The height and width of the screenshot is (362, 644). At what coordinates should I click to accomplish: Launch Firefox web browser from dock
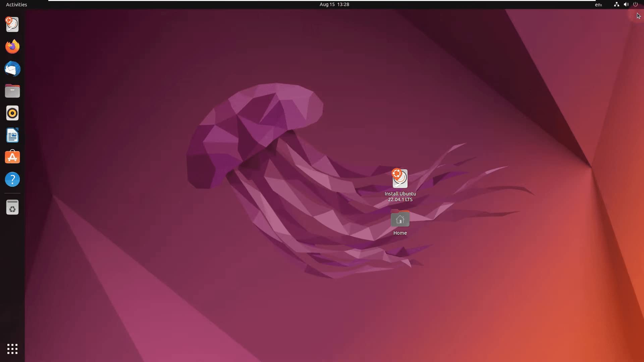click(x=12, y=47)
